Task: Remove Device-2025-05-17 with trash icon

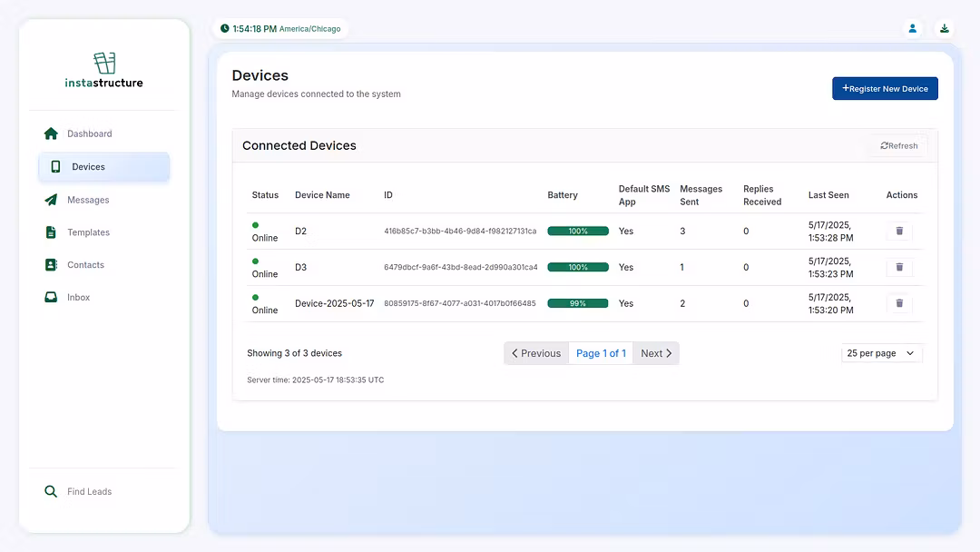Action: (x=899, y=303)
